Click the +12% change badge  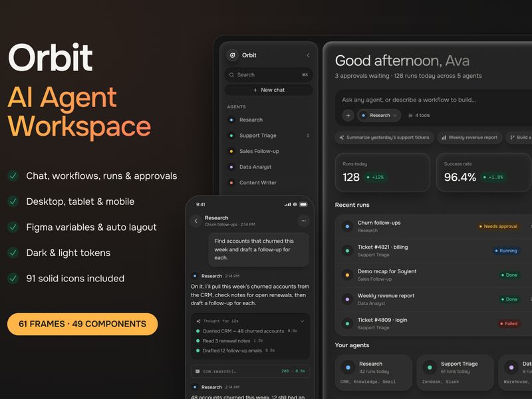(375, 177)
